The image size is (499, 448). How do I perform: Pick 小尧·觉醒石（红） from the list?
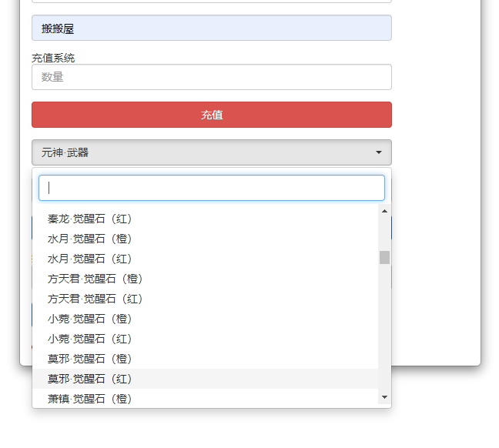point(90,339)
